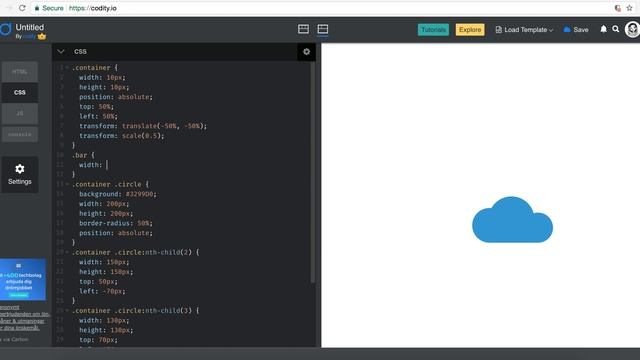Click the 'transform: translate(-50%, -50%);' line
Viewport: 640px width, 360px height.
tap(143, 126)
